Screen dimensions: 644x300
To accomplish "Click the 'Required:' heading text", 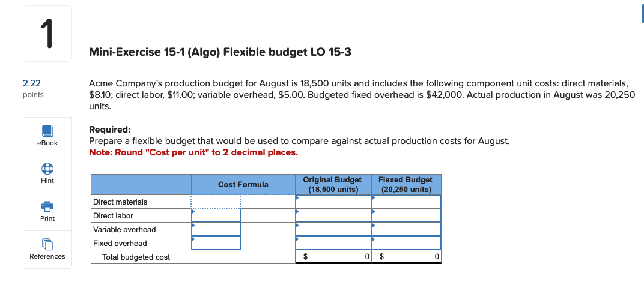I will point(110,130).
